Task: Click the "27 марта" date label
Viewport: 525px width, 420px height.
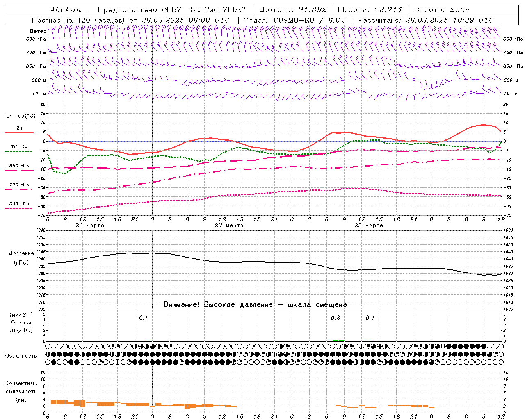Action: click(x=229, y=226)
